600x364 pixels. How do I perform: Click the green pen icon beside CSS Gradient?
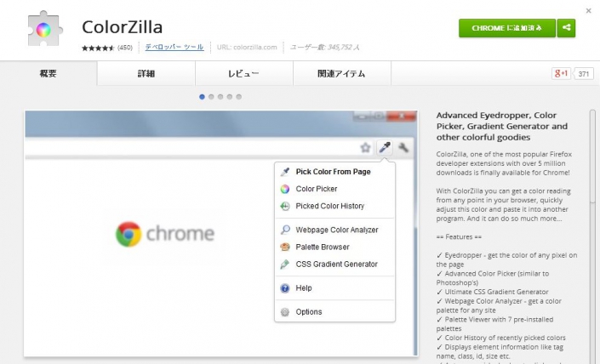point(285,264)
